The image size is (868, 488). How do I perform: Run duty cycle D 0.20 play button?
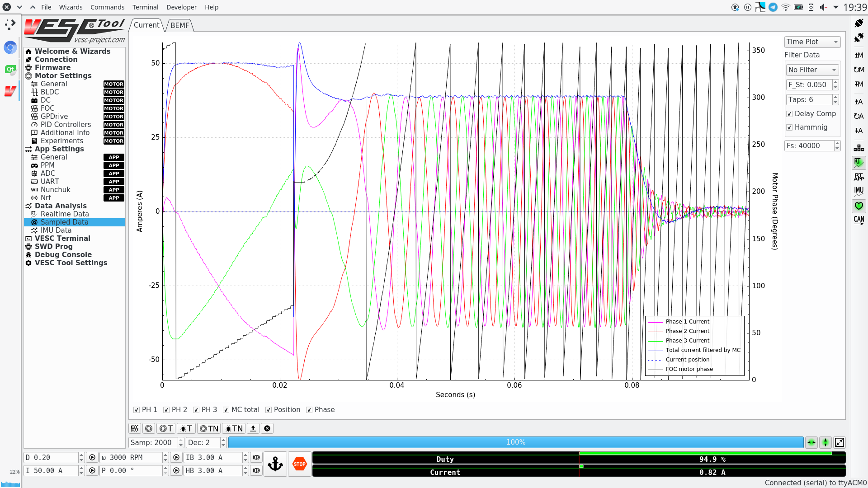[x=92, y=457]
